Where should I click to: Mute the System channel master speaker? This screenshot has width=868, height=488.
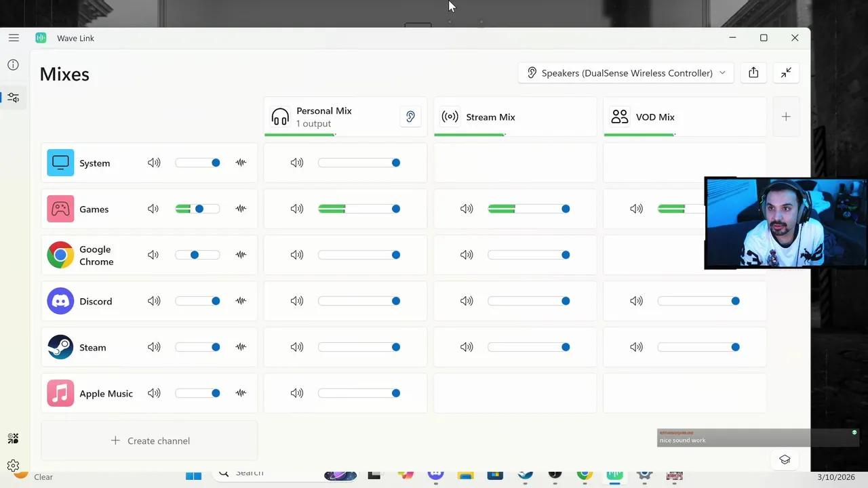coord(154,163)
